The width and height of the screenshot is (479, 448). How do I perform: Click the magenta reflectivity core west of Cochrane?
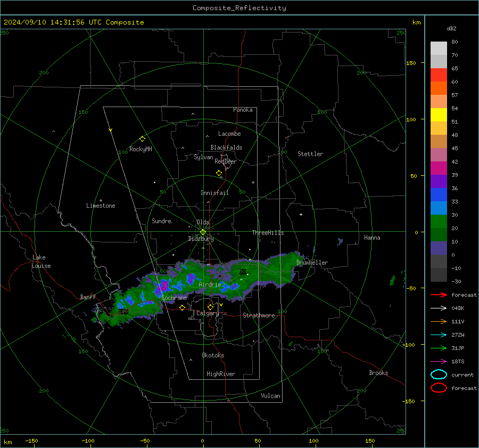(x=164, y=286)
